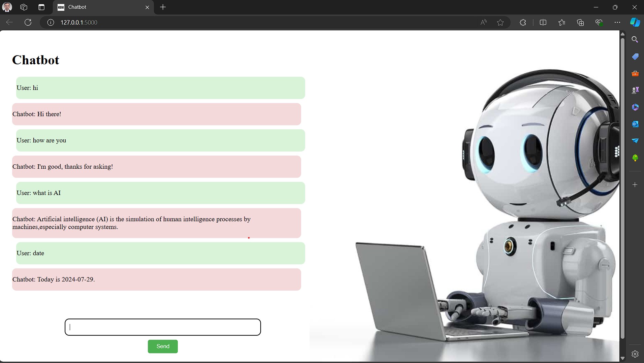Image resolution: width=644 pixels, height=363 pixels.
Task: Open tab actions menu
Action: pos(41,7)
